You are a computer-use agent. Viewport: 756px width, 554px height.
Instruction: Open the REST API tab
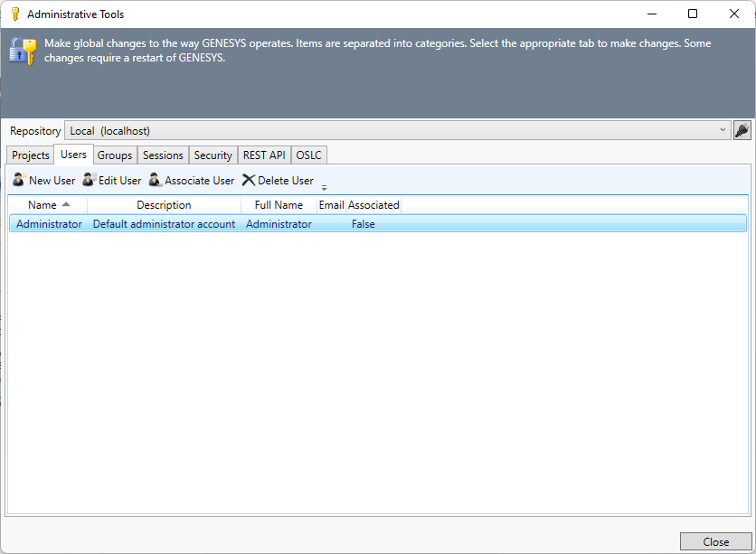tap(264, 155)
